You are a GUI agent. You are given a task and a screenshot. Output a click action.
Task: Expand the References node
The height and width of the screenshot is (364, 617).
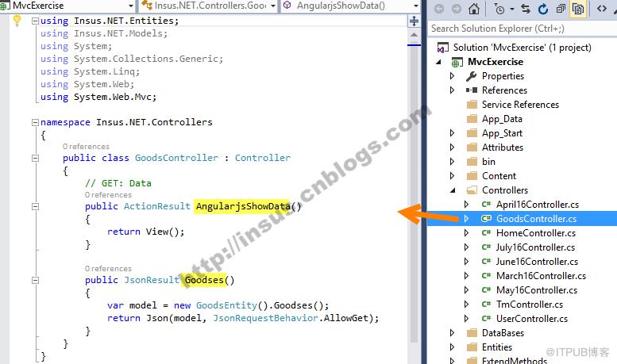coord(452,90)
